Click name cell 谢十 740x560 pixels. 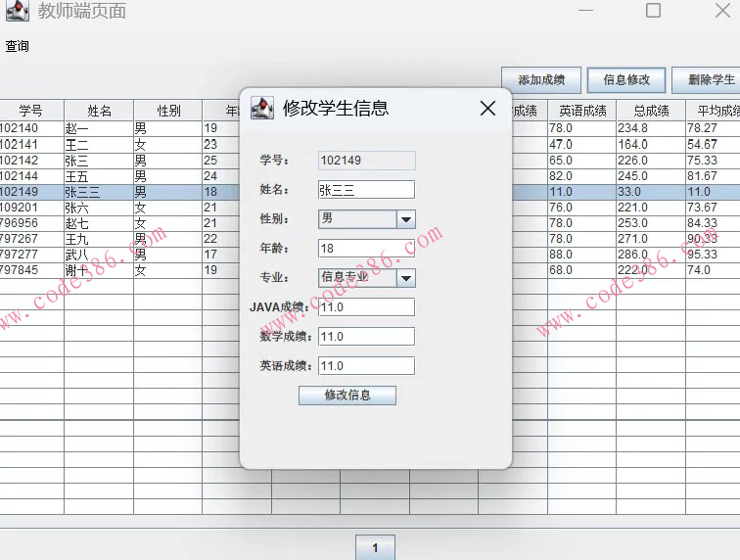point(99,270)
